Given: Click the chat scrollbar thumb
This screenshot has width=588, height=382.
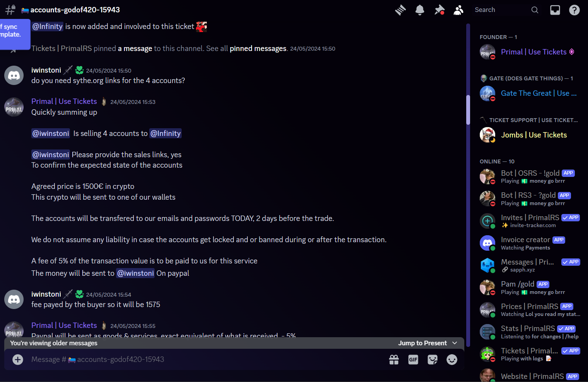Looking at the screenshot, I should point(468,110).
